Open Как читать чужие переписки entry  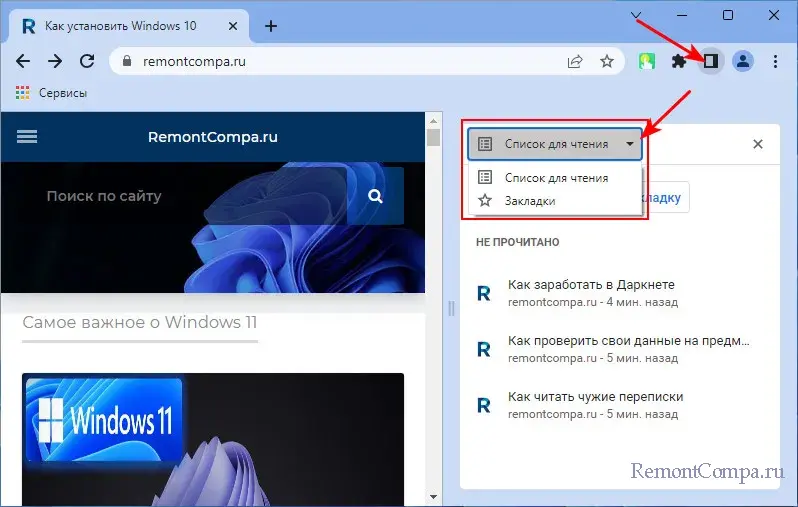[595, 397]
